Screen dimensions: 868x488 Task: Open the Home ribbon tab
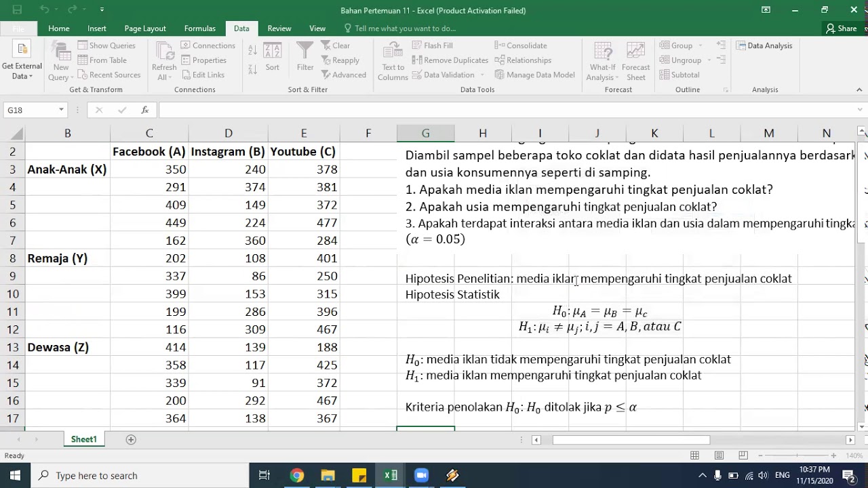point(59,28)
